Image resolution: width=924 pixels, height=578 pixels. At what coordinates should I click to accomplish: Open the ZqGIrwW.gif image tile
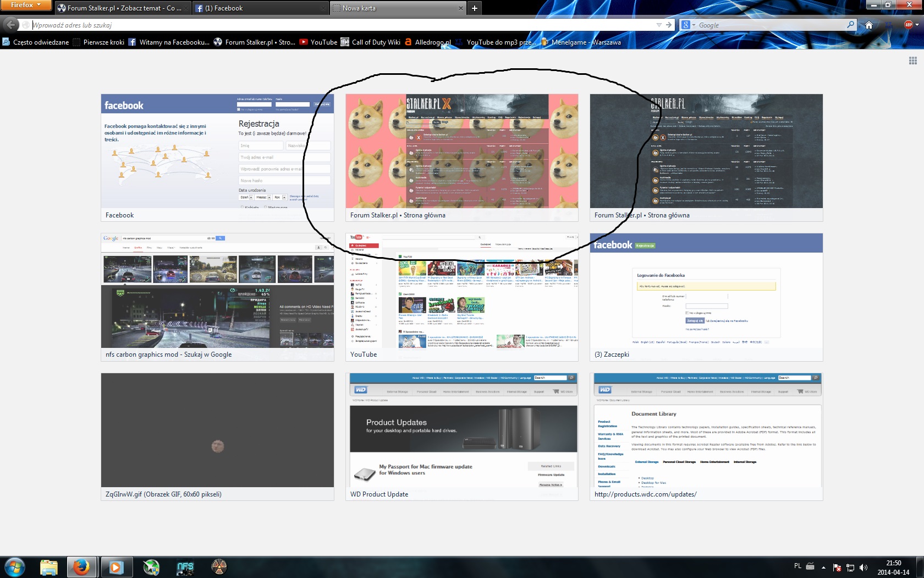coord(217,437)
